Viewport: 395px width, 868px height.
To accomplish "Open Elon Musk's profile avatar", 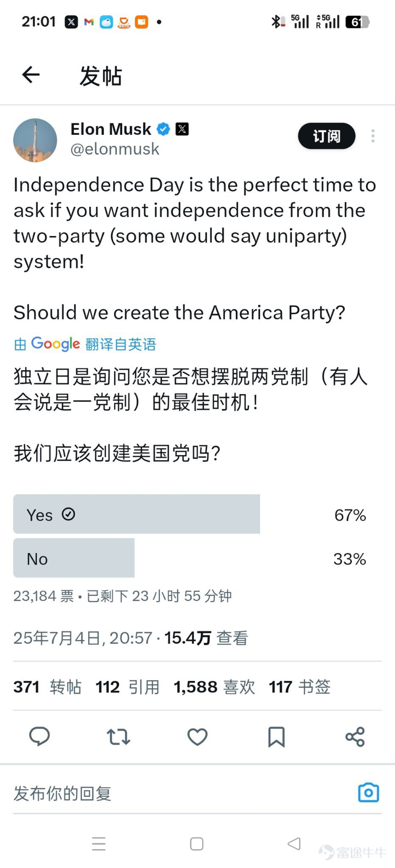I will point(35,140).
